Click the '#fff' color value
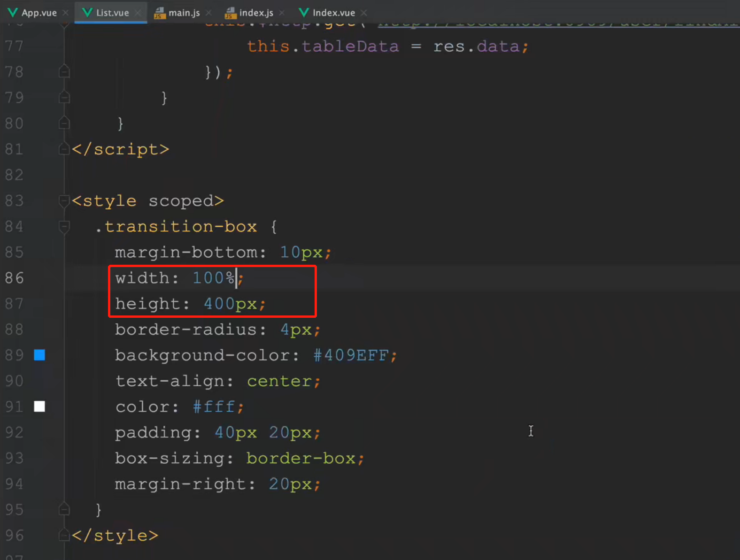Screen dimensions: 740x560 (x=214, y=407)
